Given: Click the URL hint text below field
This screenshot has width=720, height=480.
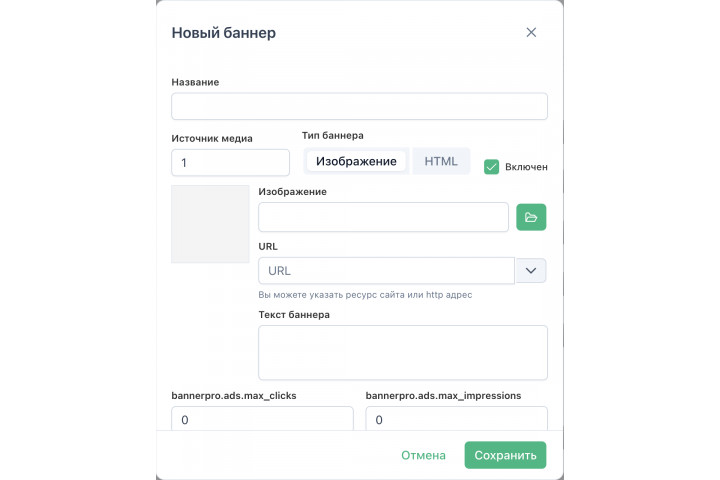Looking at the screenshot, I should click(x=365, y=295).
